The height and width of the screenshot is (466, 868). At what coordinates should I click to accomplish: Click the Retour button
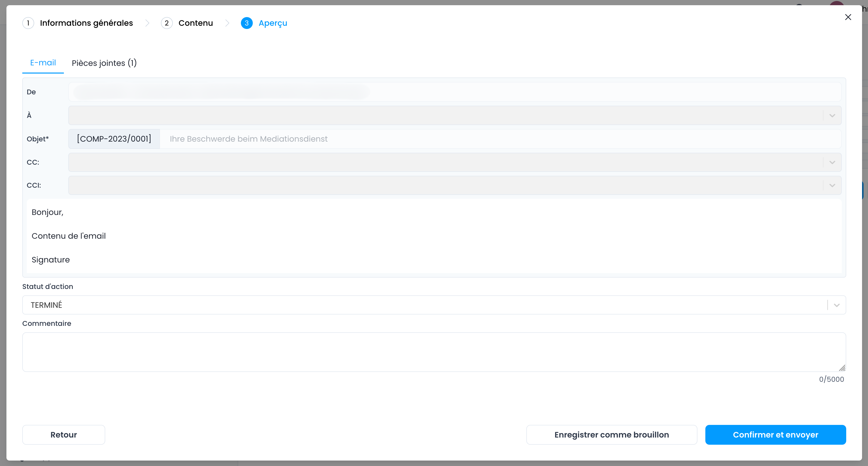pyautogui.click(x=63, y=435)
